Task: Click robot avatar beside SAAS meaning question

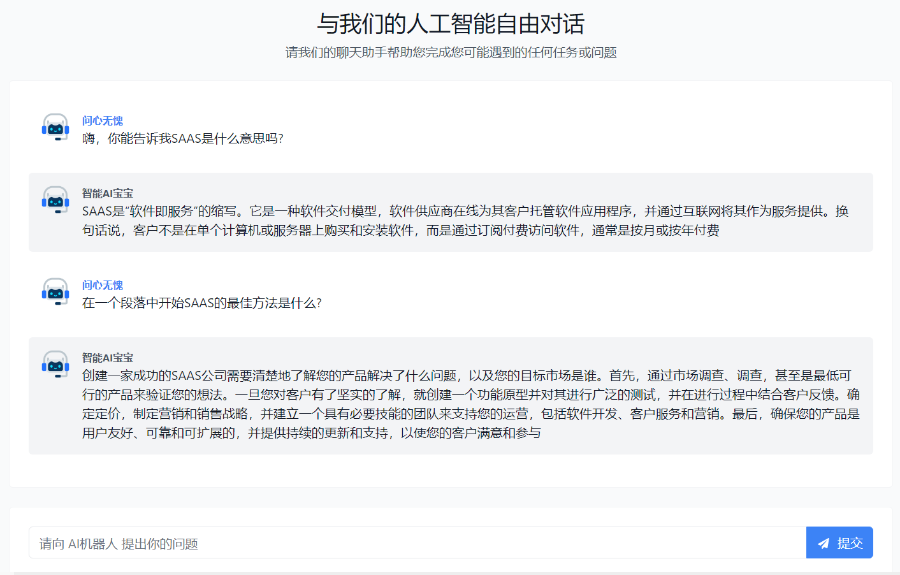Action: (x=55, y=127)
